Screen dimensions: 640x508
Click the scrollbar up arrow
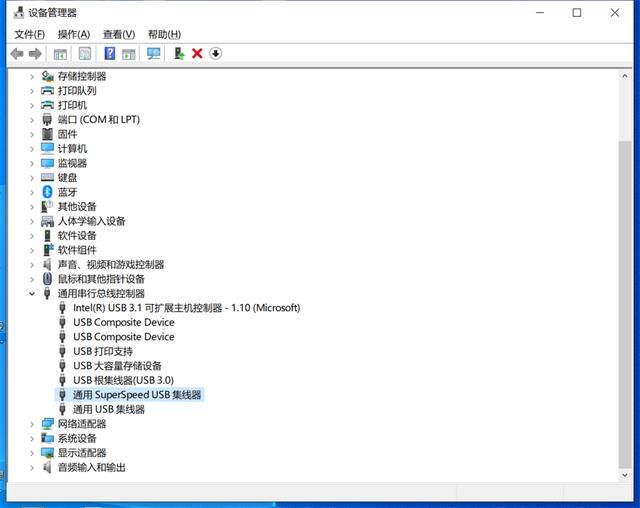[624, 76]
